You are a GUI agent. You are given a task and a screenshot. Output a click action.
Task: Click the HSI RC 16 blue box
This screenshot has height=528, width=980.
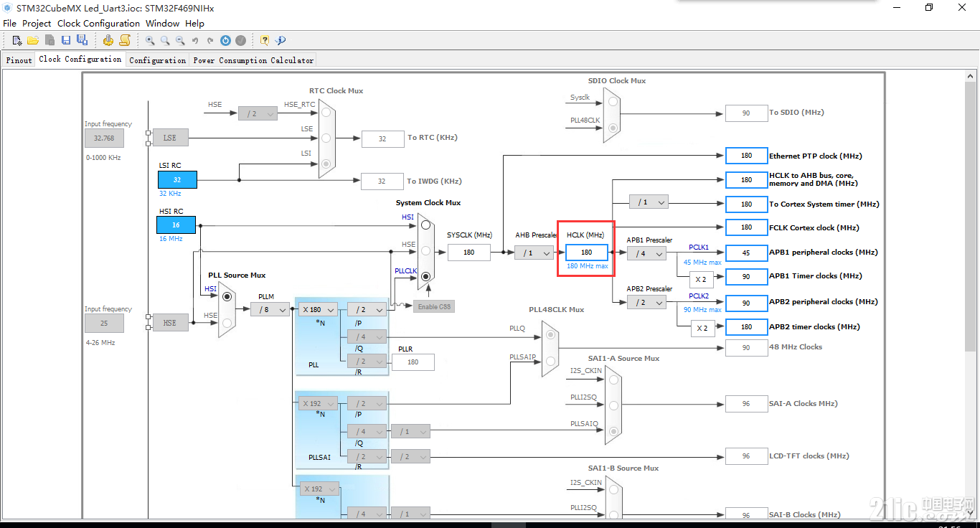[x=176, y=225]
